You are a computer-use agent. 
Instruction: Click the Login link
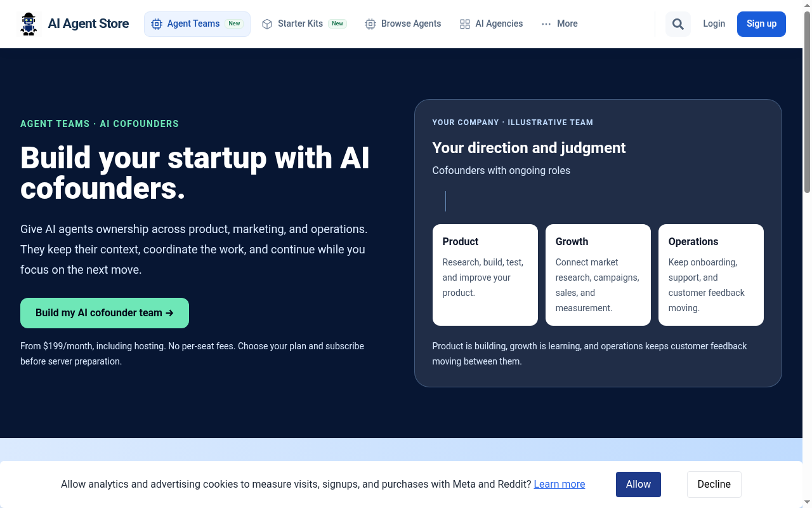point(714,23)
